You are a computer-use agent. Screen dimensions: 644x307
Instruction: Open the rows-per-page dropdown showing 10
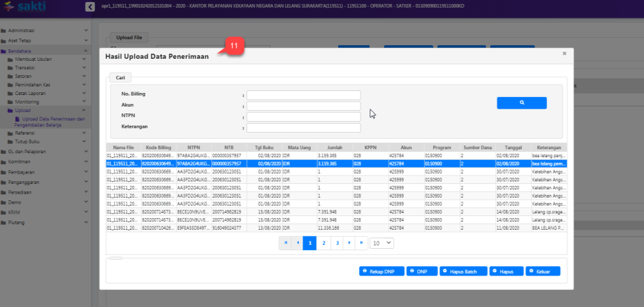pos(381,243)
